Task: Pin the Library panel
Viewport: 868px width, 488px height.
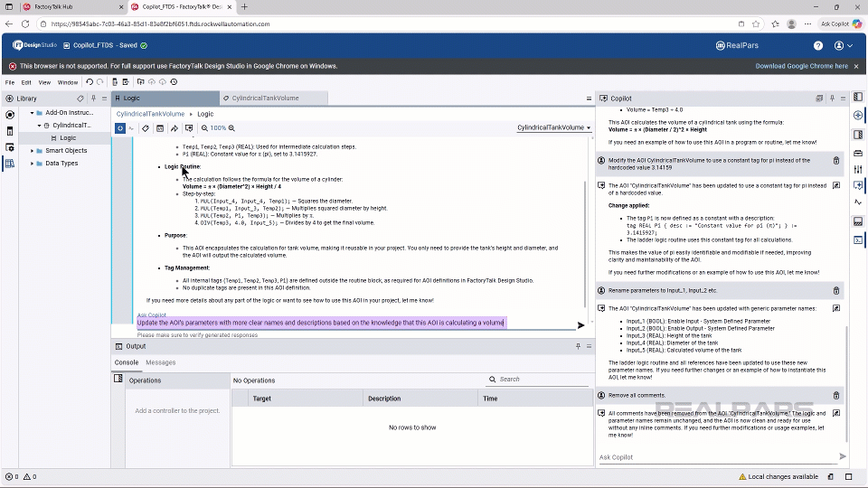Action: tap(93, 99)
